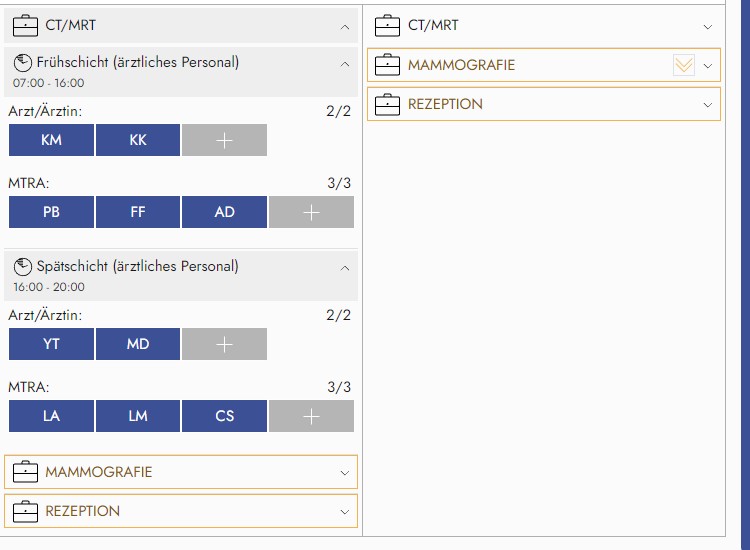The image size is (750, 550).
Task: Collapse the Frühschicht shift chevron
Action: click(x=345, y=64)
